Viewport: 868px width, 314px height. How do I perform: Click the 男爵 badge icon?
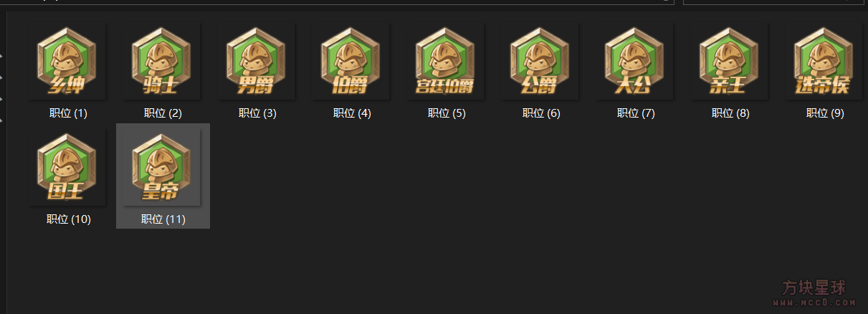(x=257, y=62)
